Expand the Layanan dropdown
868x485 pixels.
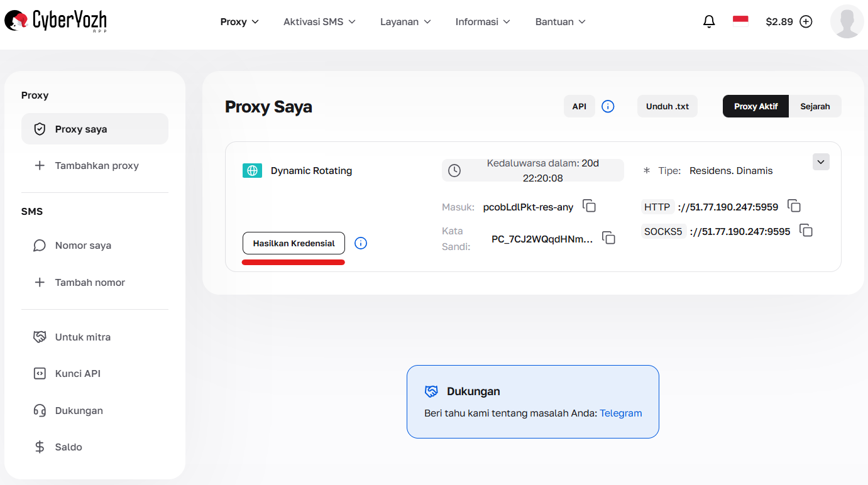(x=405, y=21)
